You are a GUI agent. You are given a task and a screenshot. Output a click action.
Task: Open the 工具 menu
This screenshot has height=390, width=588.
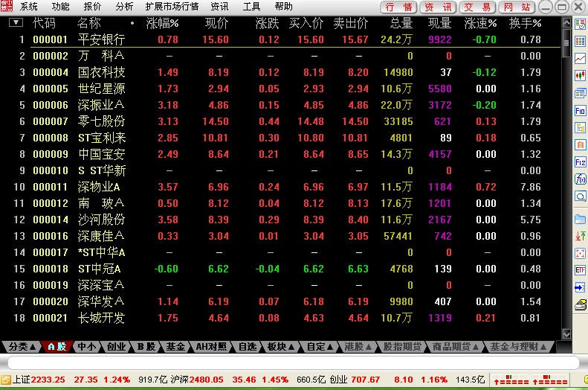251,7
